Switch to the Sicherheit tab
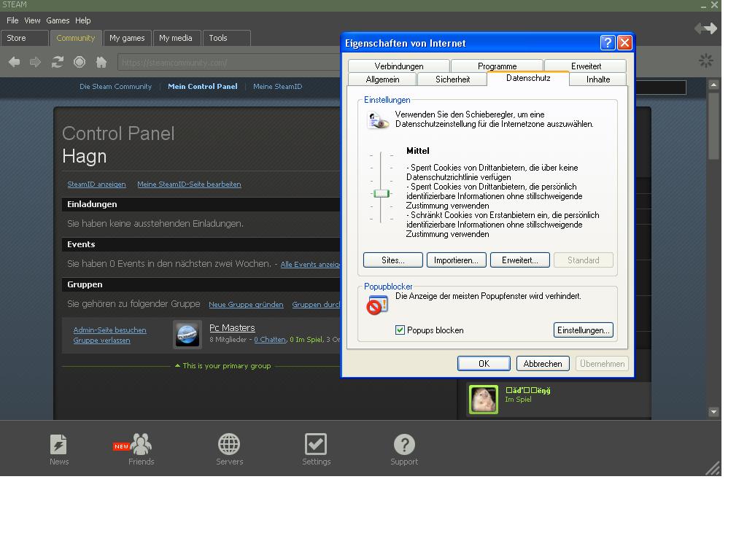The image size is (747, 560). 452,79
